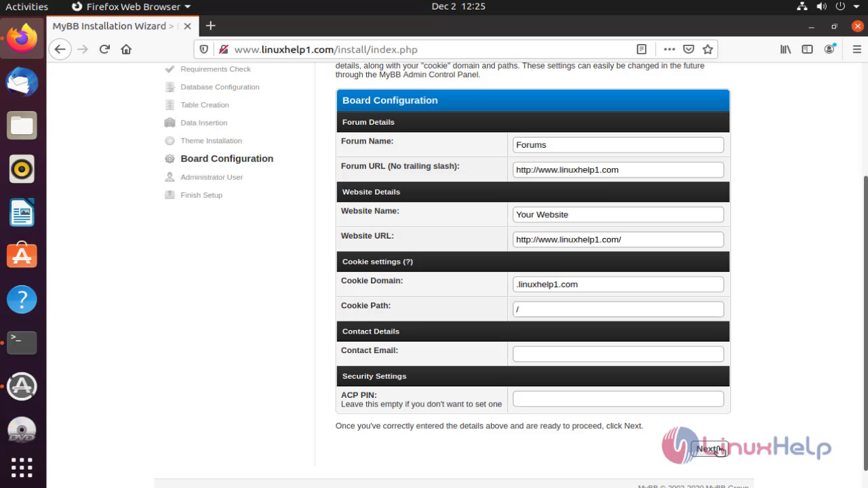
Task: Launch LibreOffice Writer from the dock
Action: click(x=22, y=212)
